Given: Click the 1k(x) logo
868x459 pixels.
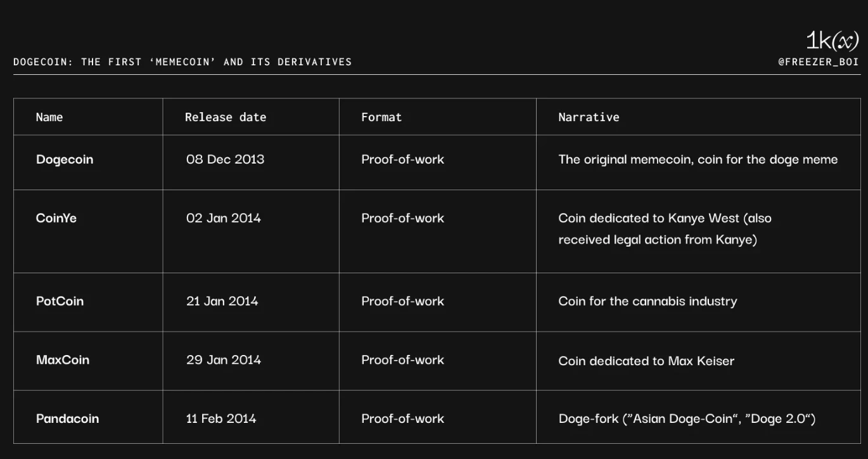Looking at the screenshot, I should coord(832,41).
